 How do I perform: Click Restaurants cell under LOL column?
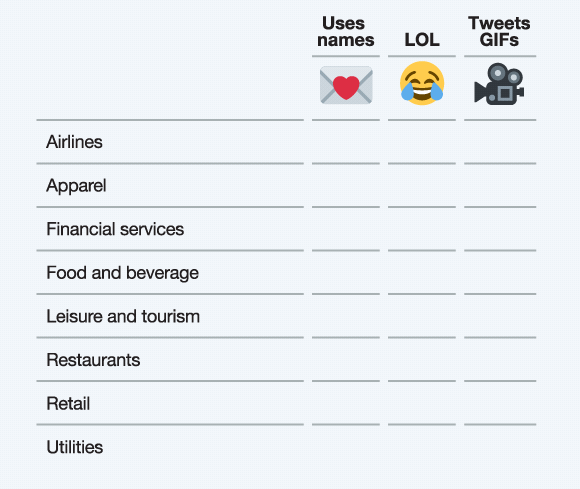pyautogui.click(x=422, y=360)
